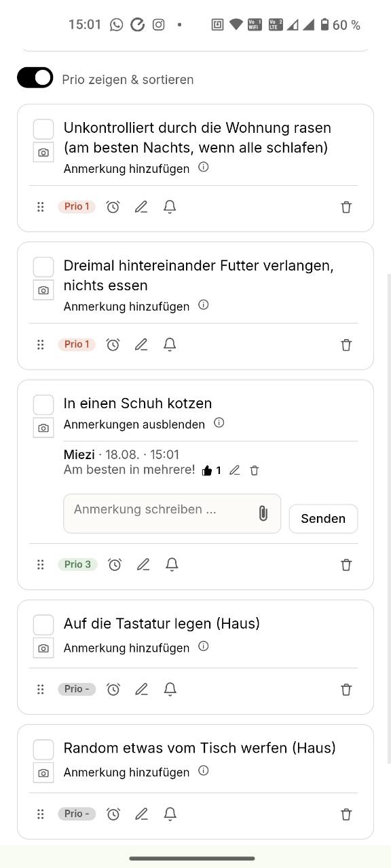391x868 pixels.
Task: Add note to 'Dreimal hintereinander Futter verlangen'
Action: [126, 307]
